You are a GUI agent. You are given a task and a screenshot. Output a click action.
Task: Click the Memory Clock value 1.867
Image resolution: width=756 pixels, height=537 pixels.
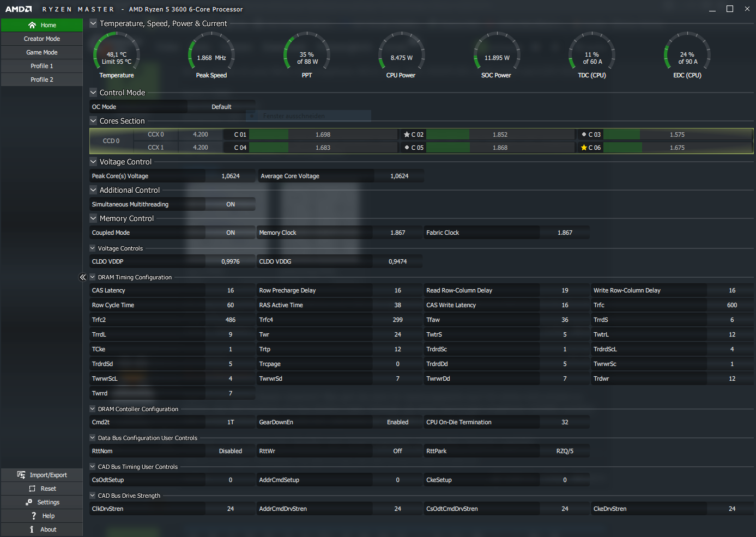pyautogui.click(x=398, y=233)
